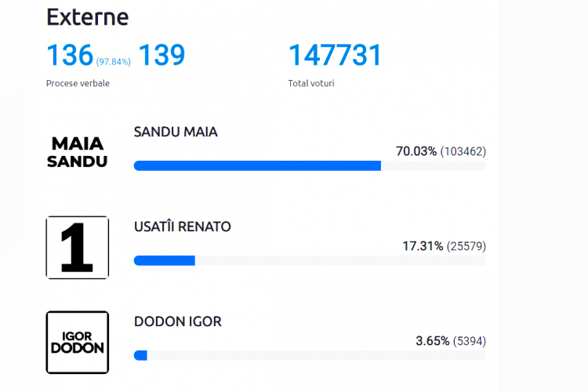Screen dimensions: 588x392
Task: Click Dodon Igor's blue progress bar
Action: click(140, 355)
